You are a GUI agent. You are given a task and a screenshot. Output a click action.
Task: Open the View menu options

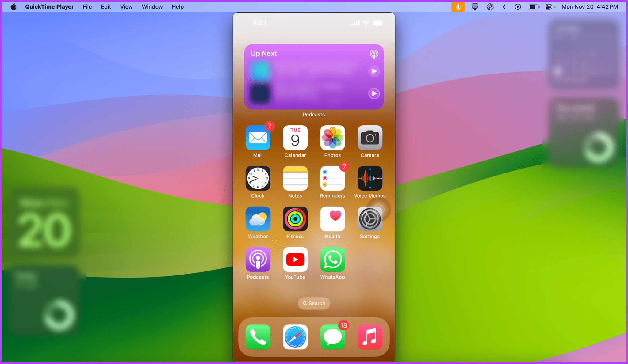click(126, 6)
